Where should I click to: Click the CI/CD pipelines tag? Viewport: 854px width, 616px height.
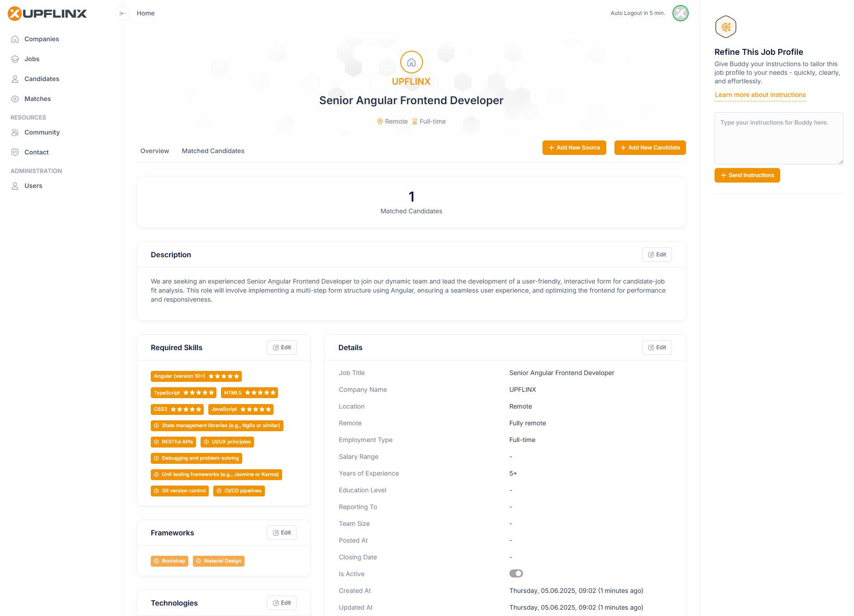coord(239,491)
